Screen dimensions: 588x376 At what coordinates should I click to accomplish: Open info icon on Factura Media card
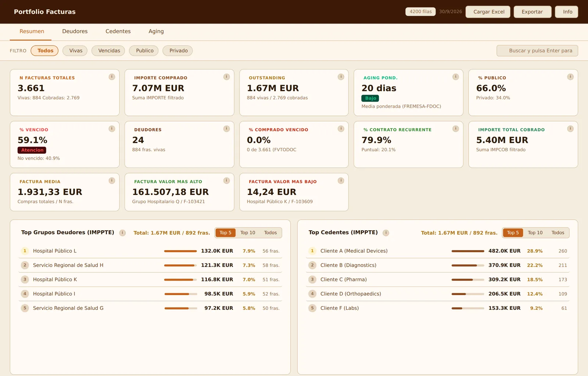tap(112, 181)
